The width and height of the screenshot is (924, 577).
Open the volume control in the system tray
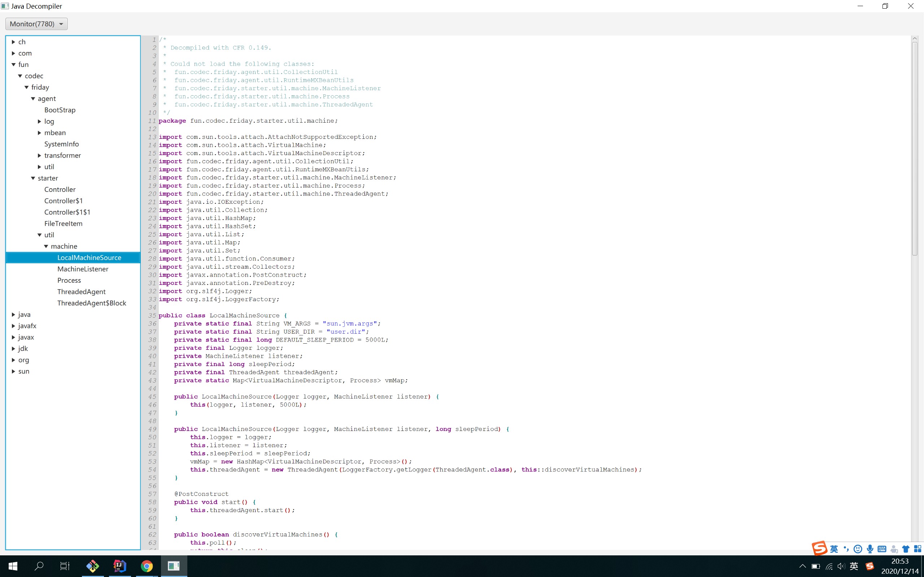(842, 566)
